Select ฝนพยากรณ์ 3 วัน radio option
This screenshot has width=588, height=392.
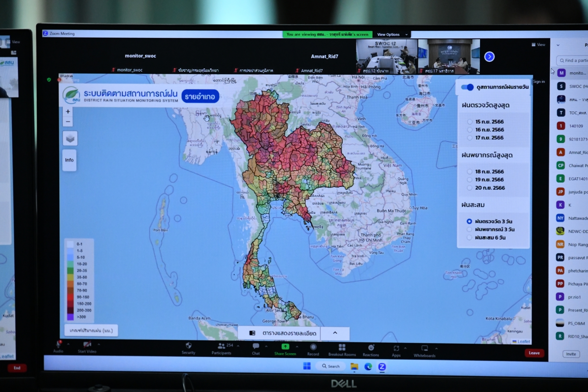(469, 229)
